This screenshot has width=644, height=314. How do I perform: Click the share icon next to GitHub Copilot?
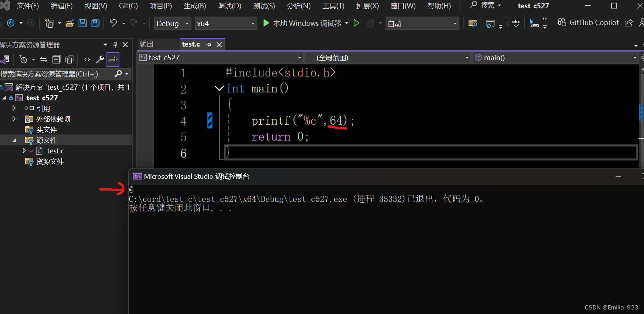(x=628, y=23)
